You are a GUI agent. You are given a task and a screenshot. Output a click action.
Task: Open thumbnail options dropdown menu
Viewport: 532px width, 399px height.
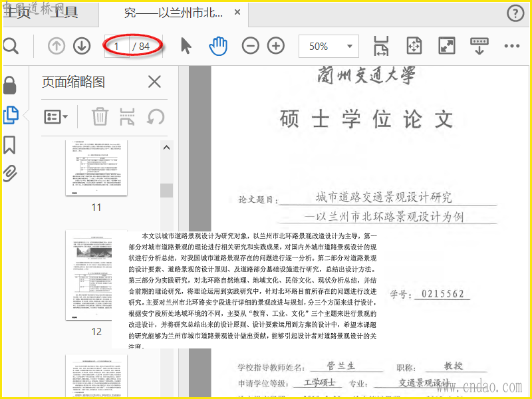pos(56,117)
